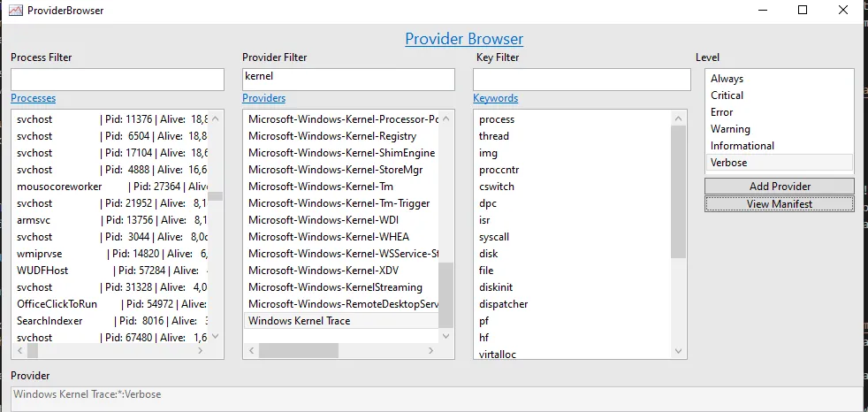Image resolution: width=868 pixels, height=412 pixels.
Task: Open the Provider Browser title link
Action: 464,39
